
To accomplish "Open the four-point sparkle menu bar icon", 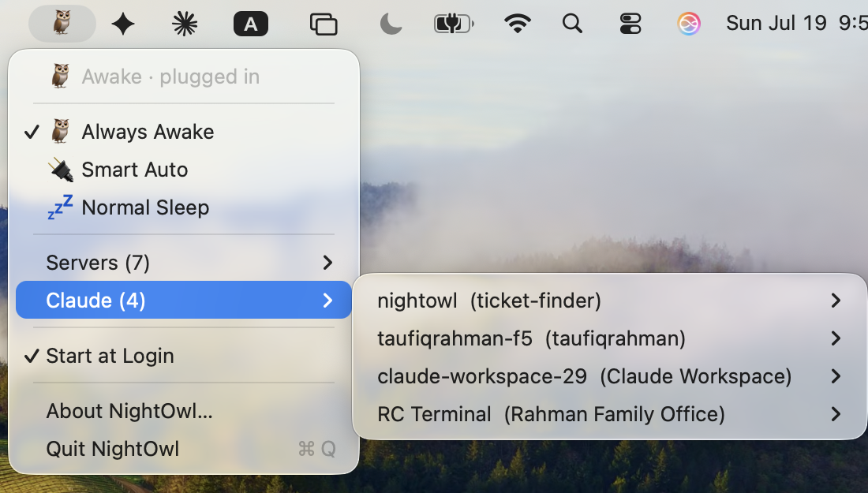I will click(x=123, y=24).
